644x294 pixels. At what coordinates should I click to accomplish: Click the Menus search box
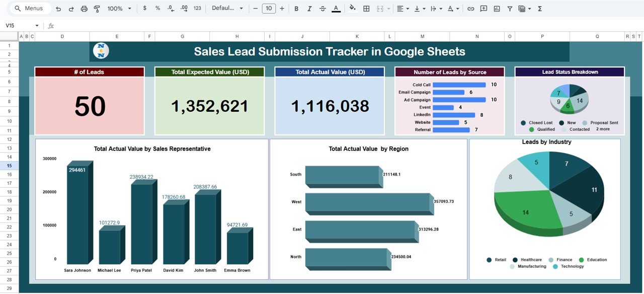click(30, 9)
